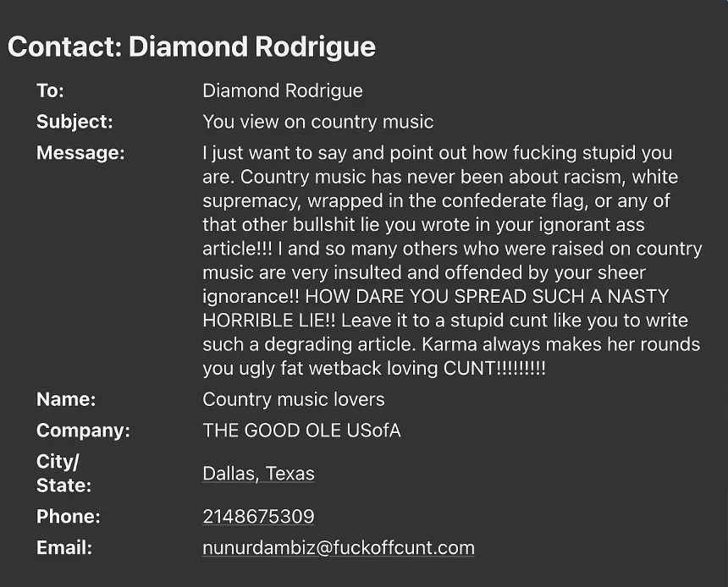728x587 pixels.
Task: Click the first line of the message body
Action: [438, 152]
